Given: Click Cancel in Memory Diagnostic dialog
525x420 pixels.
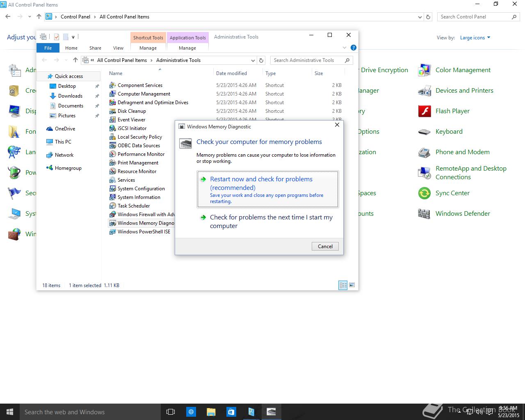Looking at the screenshot, I should (325, 247).
